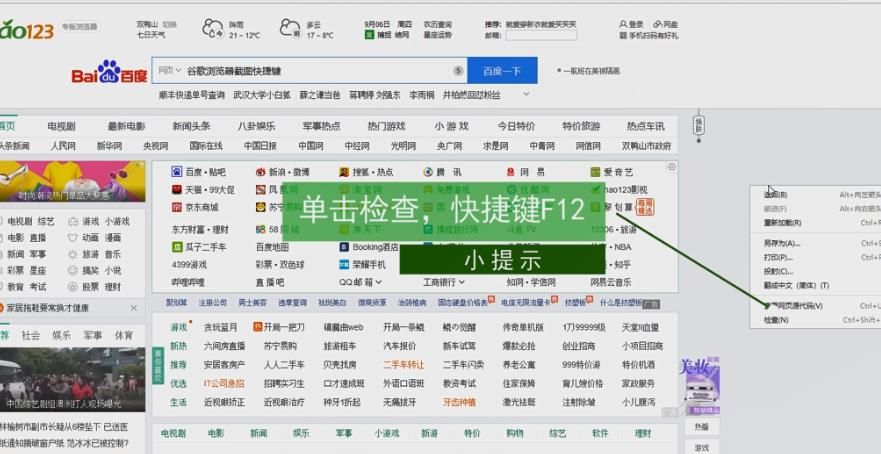Viewport: 881px width, 454px height.
Task: Click the 58同城 icon
Action: pos(260,229)
